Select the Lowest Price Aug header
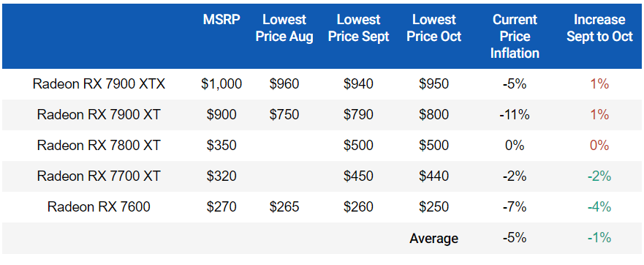 (x=284, y=28)
